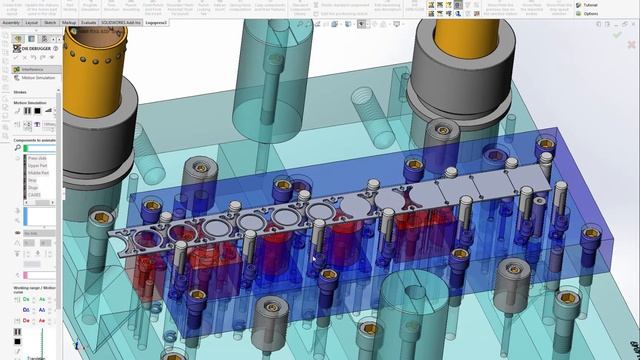Open the ConfigurationManager panel tab

point(44,39)
